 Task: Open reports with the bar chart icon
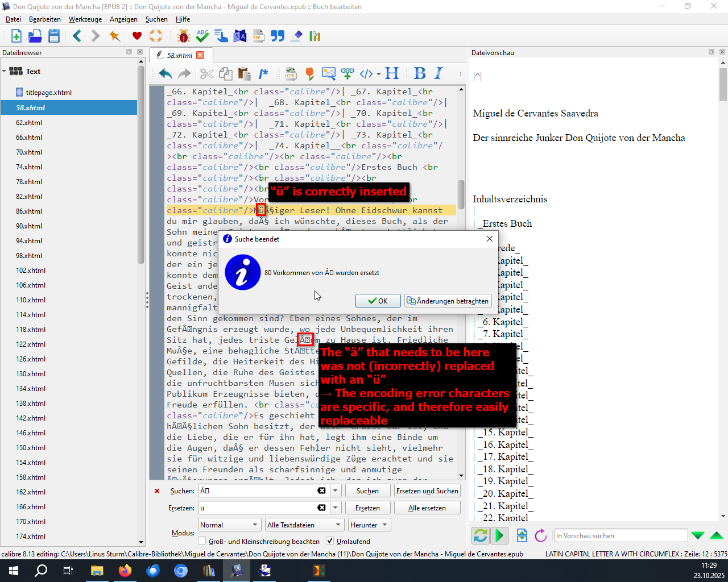coord(315,36)
